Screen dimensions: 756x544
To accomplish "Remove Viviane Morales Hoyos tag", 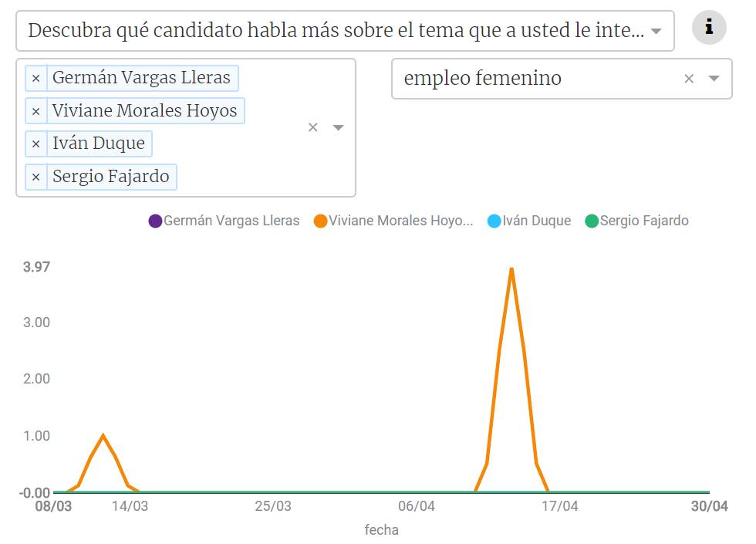I will 36,111.
